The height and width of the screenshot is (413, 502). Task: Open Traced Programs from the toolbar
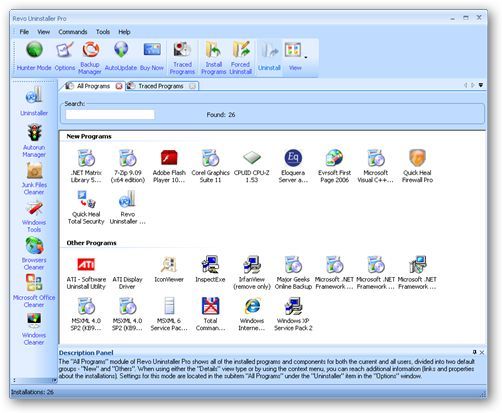(182, 58)
